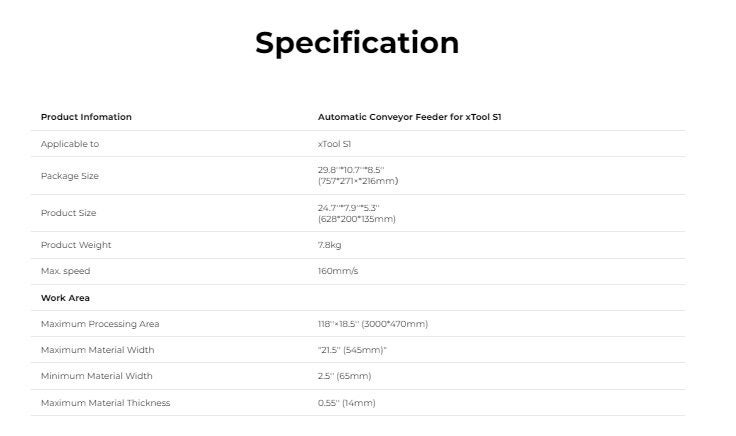Click the Maximum Material Thickness label

105,403
